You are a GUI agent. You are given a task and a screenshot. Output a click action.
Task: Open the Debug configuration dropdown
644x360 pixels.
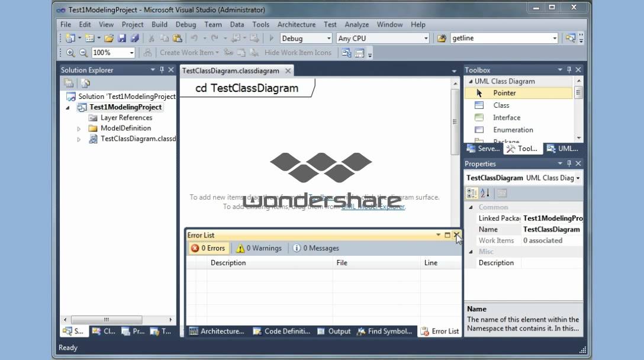point(329,38)
